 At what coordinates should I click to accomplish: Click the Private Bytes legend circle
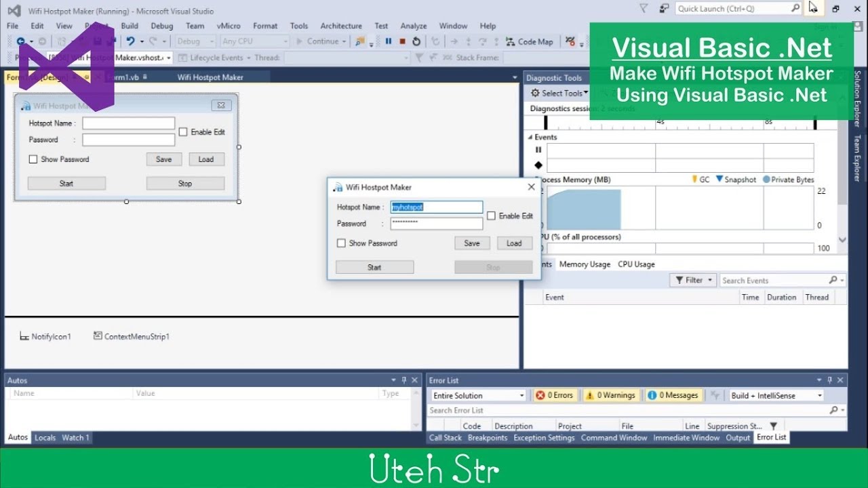[766, 180]
